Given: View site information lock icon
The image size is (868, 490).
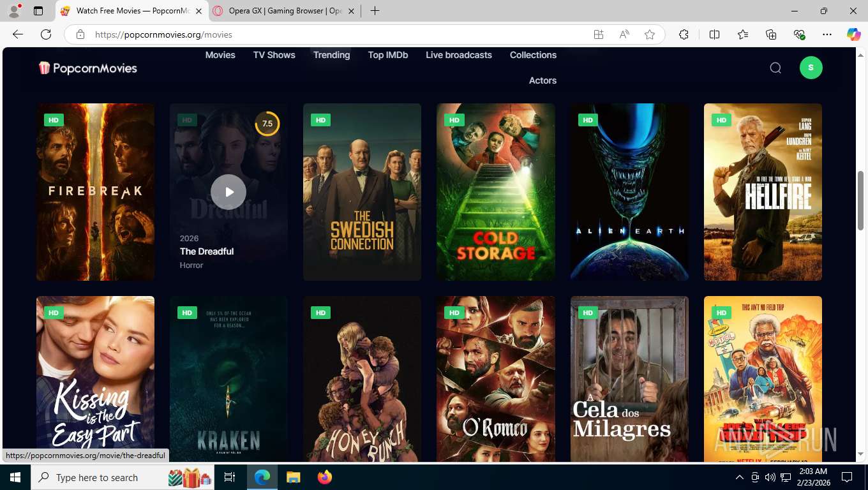Looking at the screenshot, I should point(80,34).
